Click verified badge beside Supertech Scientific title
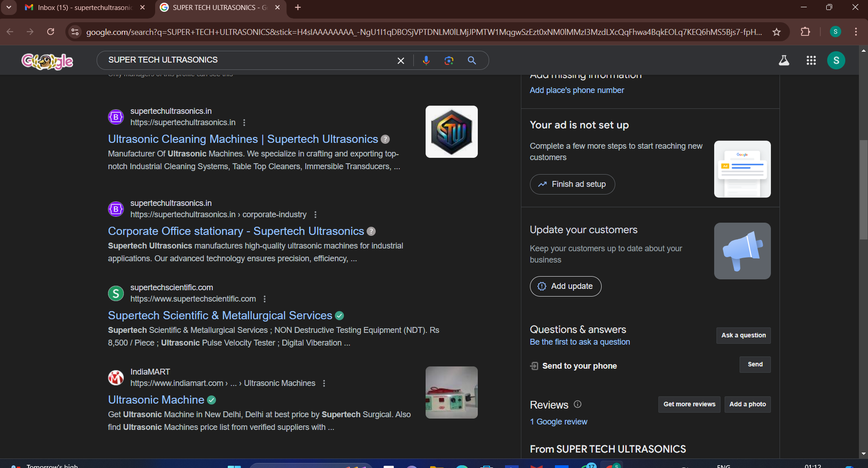868x468 pixels. tap(339, 316)
